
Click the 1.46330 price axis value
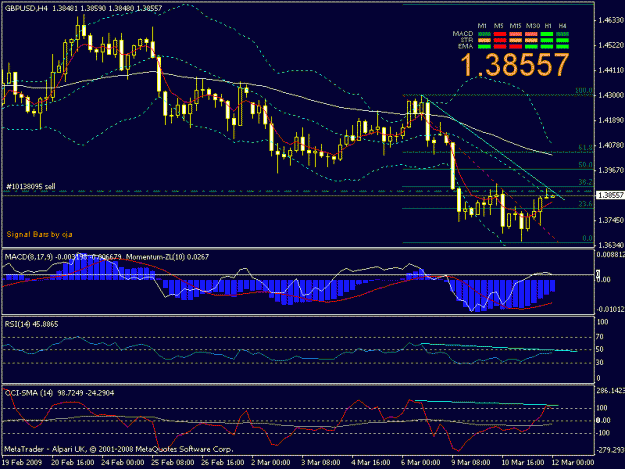pos(611,20)
